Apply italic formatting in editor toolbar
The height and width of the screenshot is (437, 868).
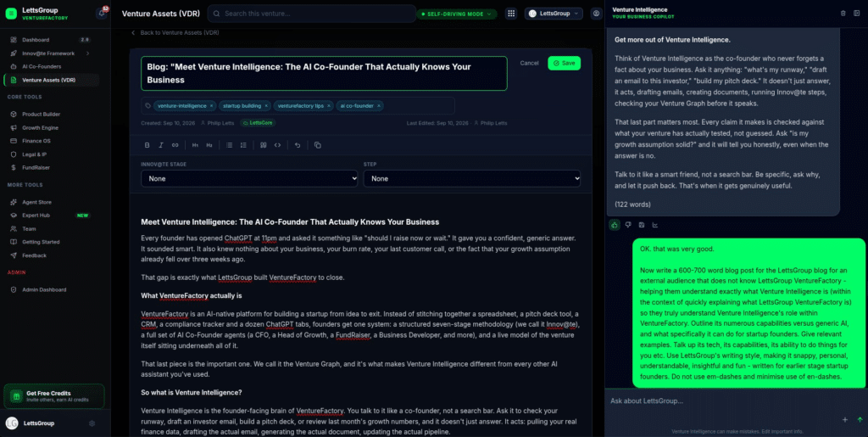coord(161,145)
